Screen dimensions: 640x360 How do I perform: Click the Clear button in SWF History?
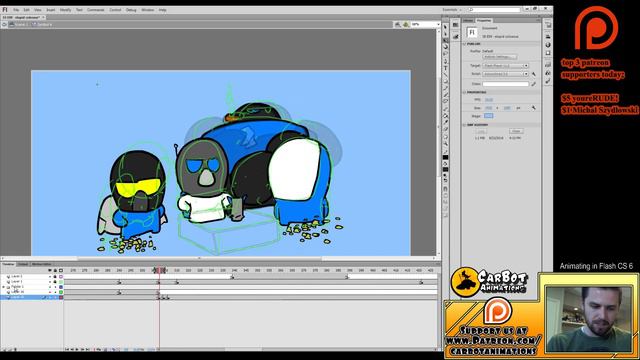(516, 131)
